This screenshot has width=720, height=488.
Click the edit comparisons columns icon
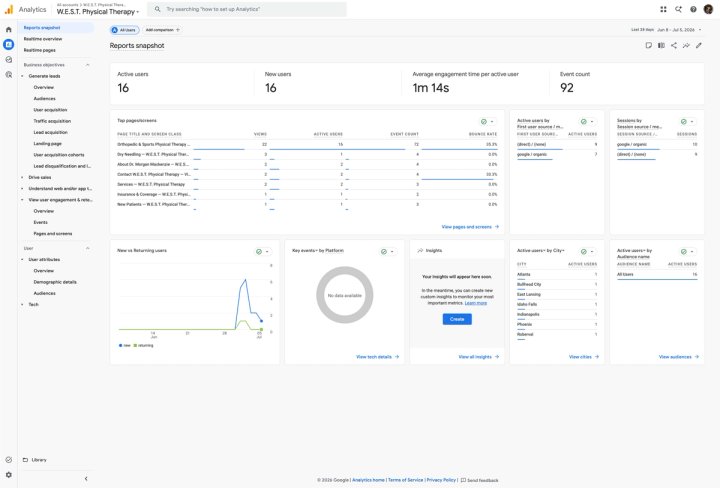point(661,45)
